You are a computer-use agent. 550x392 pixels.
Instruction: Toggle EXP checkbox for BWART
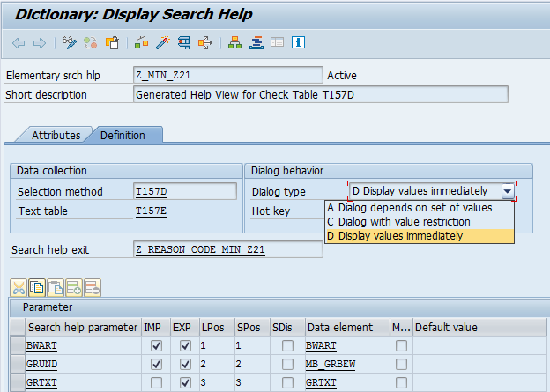click(x=185, y=345)
